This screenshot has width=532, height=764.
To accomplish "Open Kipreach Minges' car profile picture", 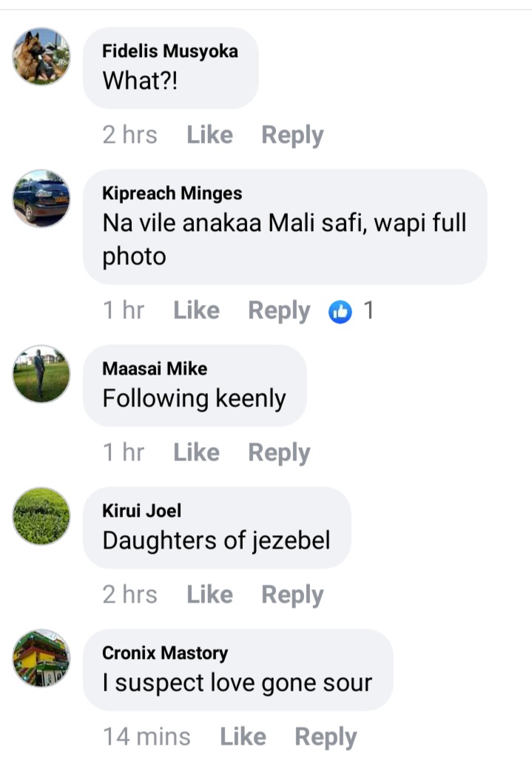I will [41, 198].
